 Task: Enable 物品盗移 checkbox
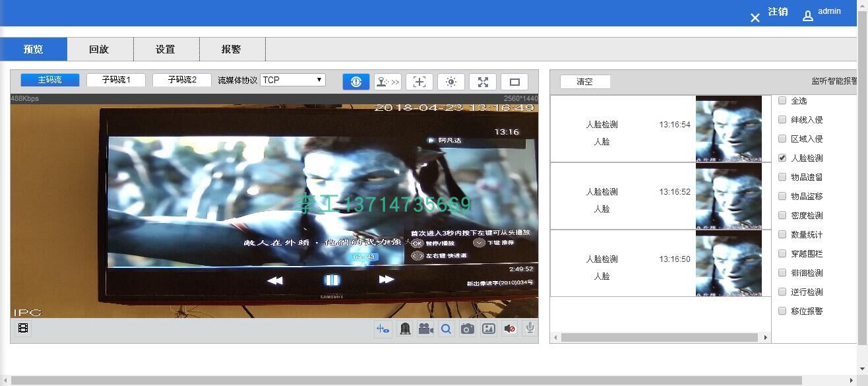coord(782,196)
